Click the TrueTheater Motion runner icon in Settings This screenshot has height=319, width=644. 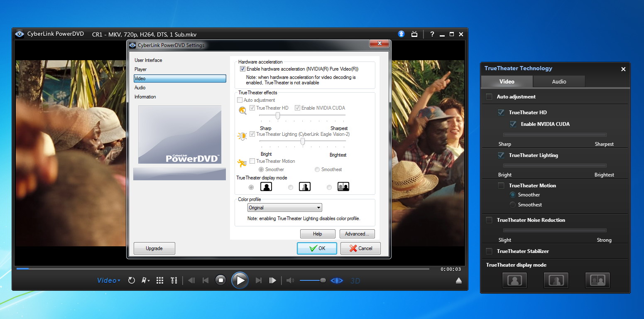(x=242, y=163)
